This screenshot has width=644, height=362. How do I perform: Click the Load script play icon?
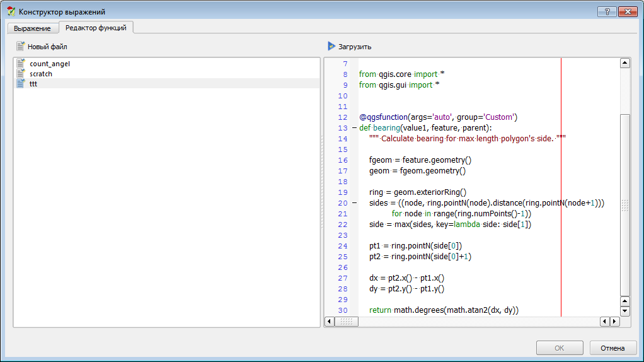tap(331, 46)
